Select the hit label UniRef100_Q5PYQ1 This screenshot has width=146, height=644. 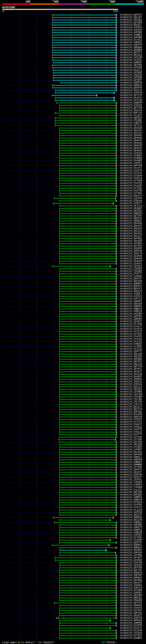click(131, 613)
